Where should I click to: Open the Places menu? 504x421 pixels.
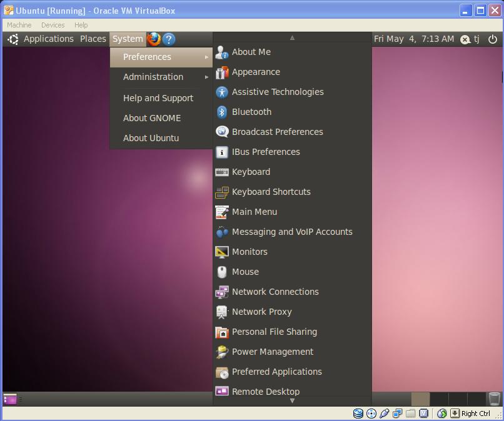(93, 39)
